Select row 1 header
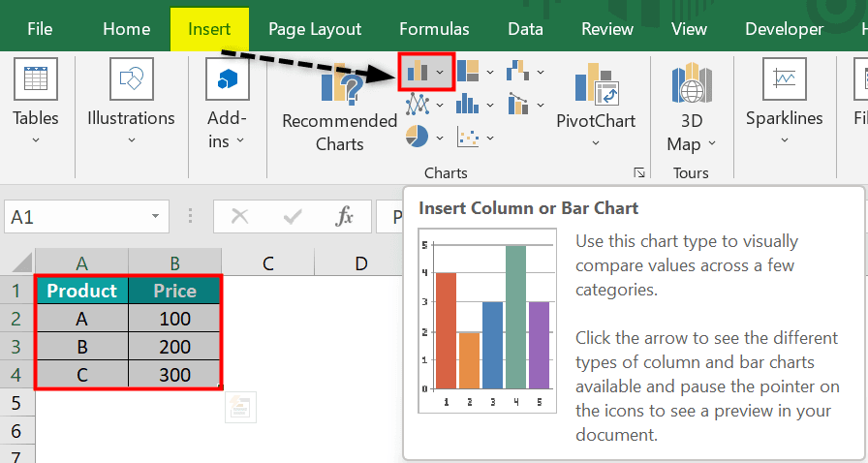This screenshot has width=868, height=463. [x=16, y=291]
